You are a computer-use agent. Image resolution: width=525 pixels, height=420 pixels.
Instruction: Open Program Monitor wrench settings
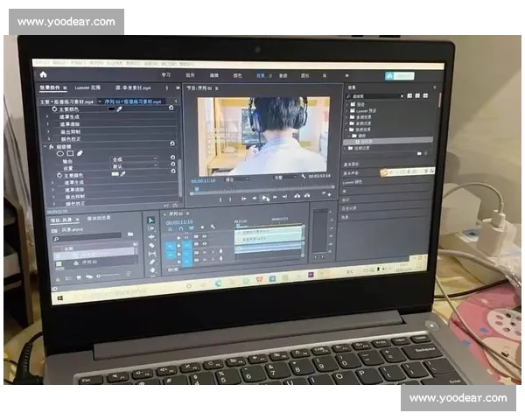pos(304,176)
